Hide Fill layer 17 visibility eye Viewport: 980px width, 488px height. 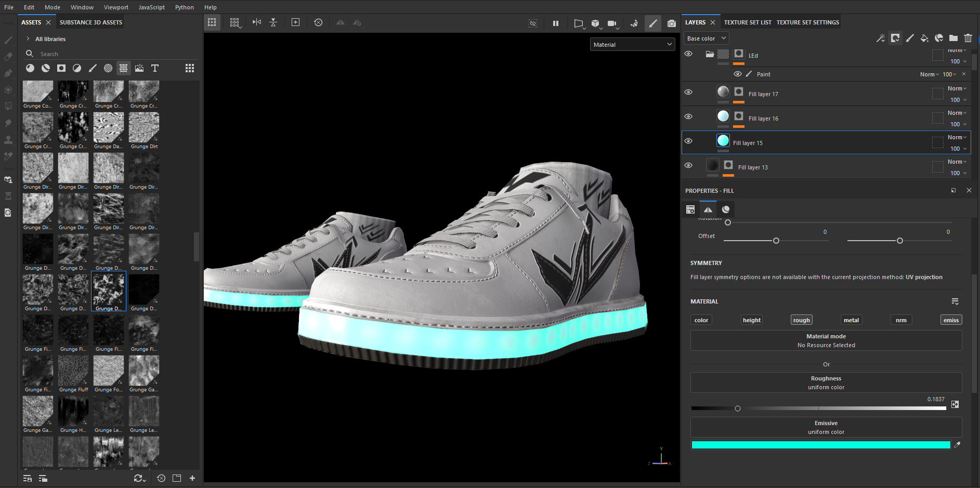click(688, 93)
